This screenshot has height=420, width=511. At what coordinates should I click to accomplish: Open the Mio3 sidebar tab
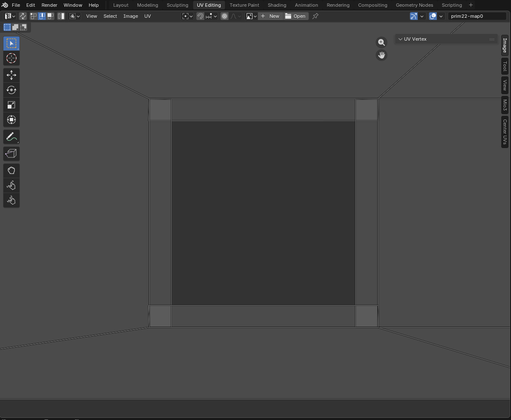505,105
